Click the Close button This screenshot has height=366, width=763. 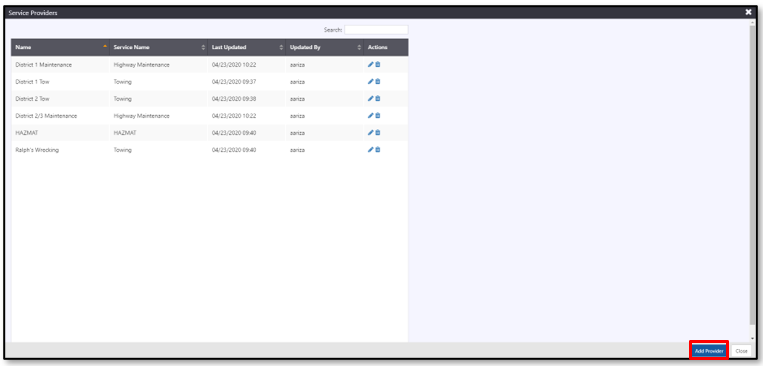[x=741, y=351]
